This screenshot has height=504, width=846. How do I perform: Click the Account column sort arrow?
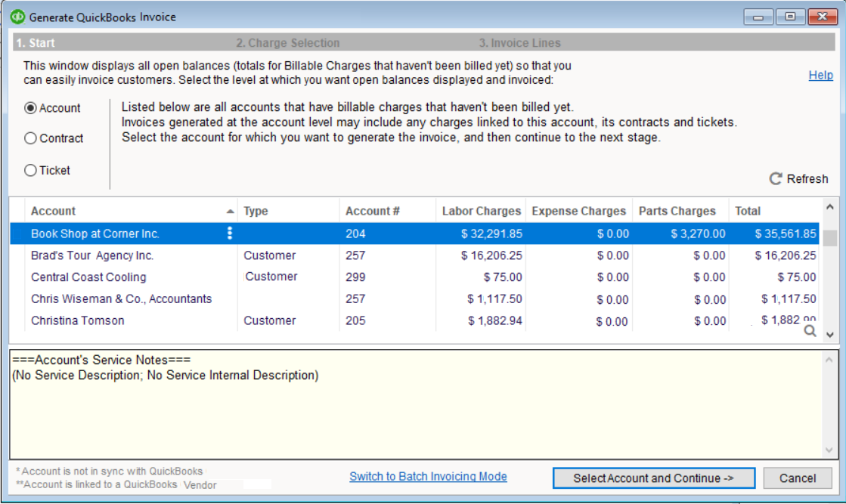click(x=230, y=212)
